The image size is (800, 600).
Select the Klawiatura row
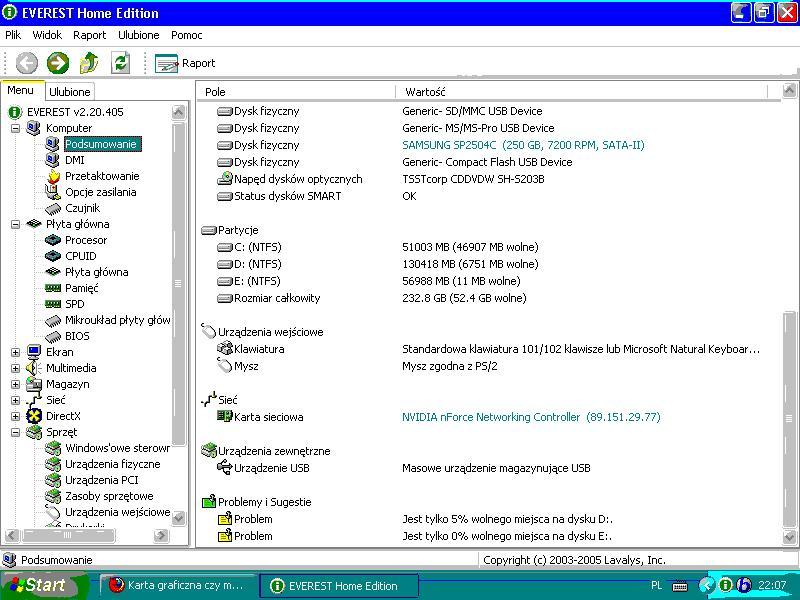(x=489, y=349)
